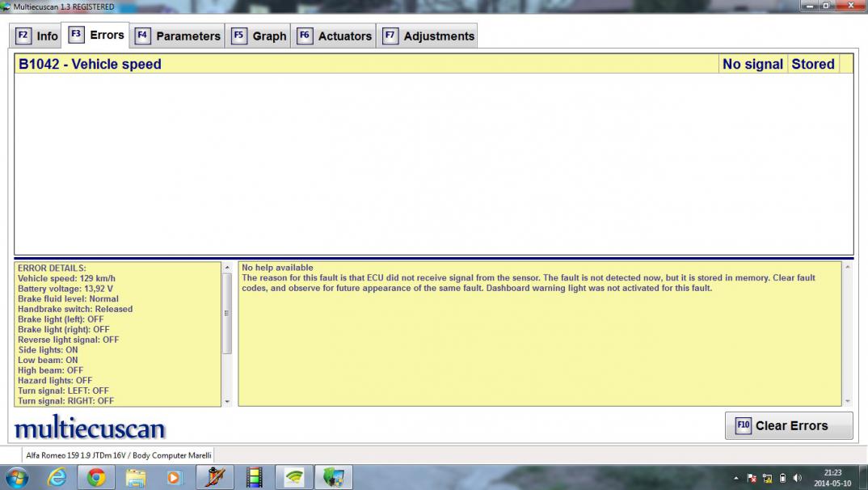868x490 pixels.
Task: Switch to the Info tab
Action: [x=36, y=36]
